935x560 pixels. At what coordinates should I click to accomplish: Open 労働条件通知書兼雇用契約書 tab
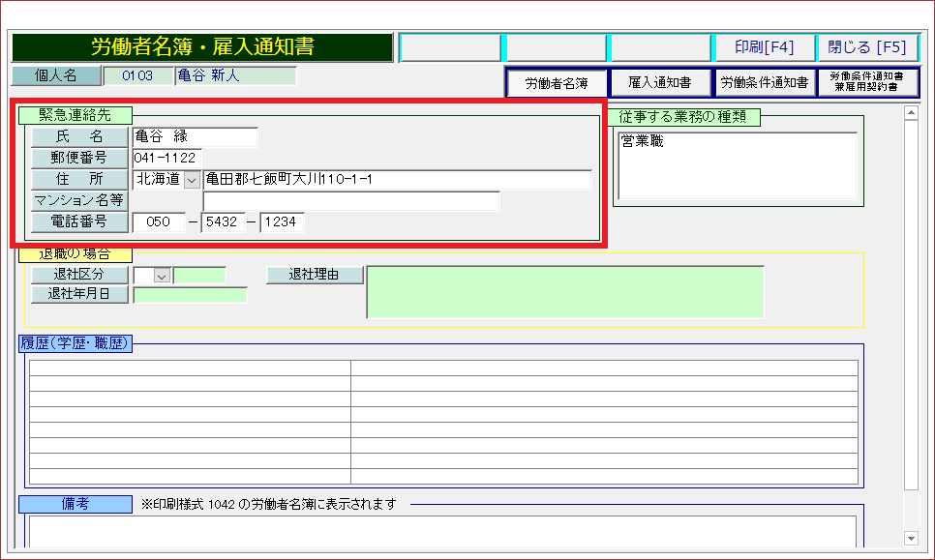[x=867, y=82]
